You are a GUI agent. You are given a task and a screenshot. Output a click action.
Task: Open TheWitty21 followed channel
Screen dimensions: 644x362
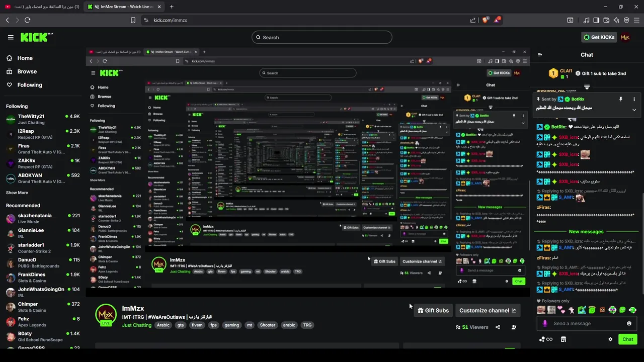43,119
